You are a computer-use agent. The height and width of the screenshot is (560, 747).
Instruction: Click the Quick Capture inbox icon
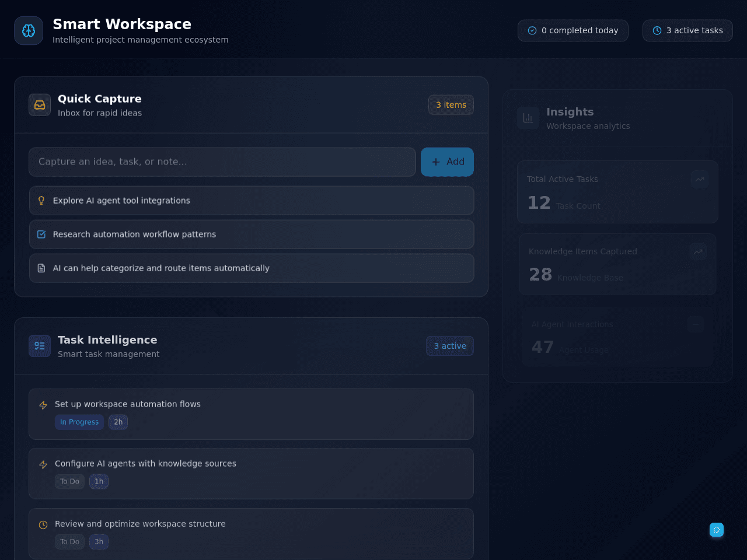click(40, 105)
